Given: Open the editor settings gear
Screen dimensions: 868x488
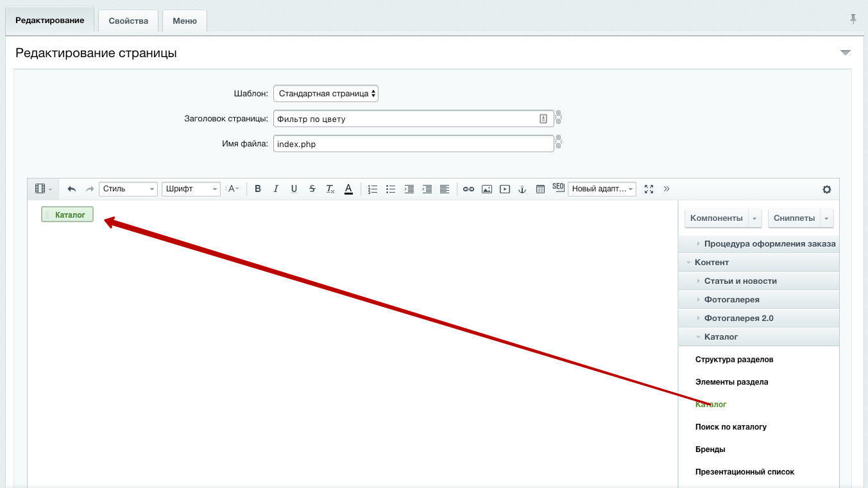Looking at the screenshot, I should pos(827,189).
